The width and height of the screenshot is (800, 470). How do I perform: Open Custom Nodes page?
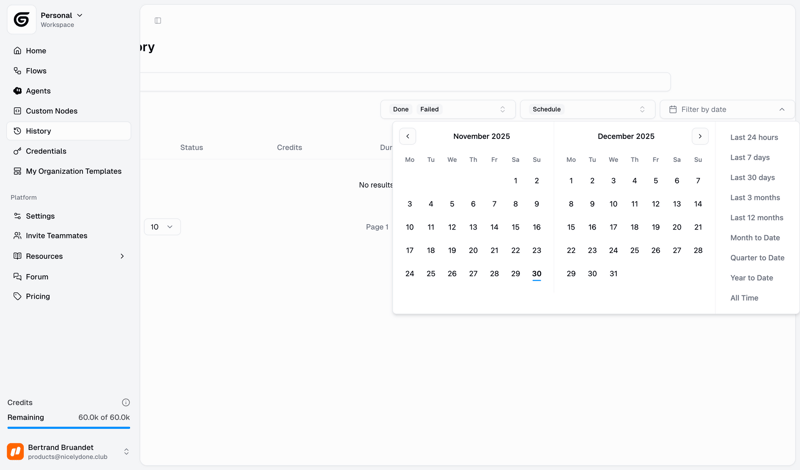[69, 111]
